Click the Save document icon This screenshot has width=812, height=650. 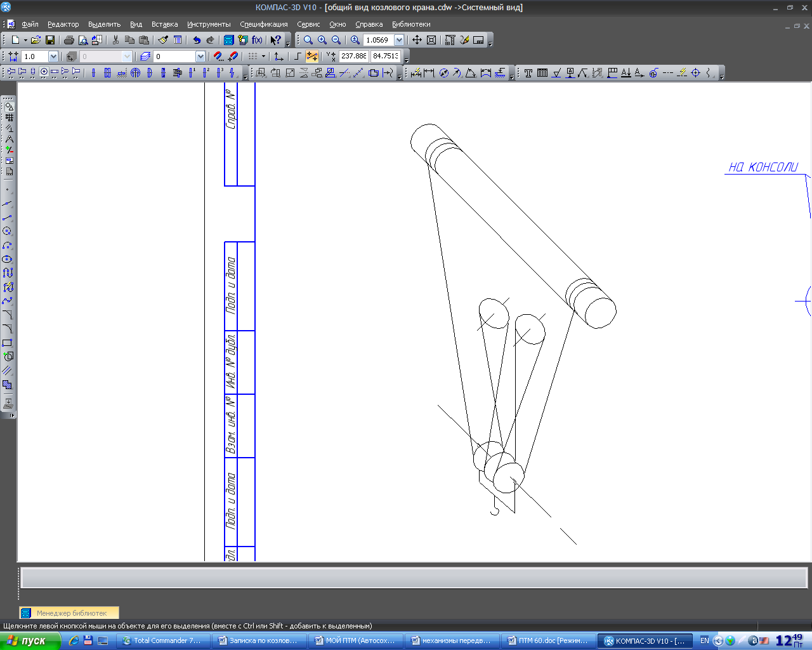click(50, 40)
